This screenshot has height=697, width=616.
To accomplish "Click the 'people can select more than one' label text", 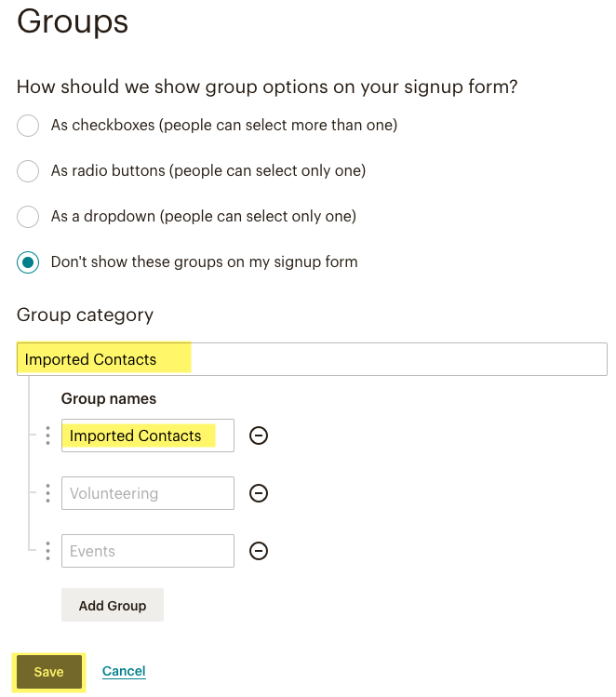I will pos(280,126).
